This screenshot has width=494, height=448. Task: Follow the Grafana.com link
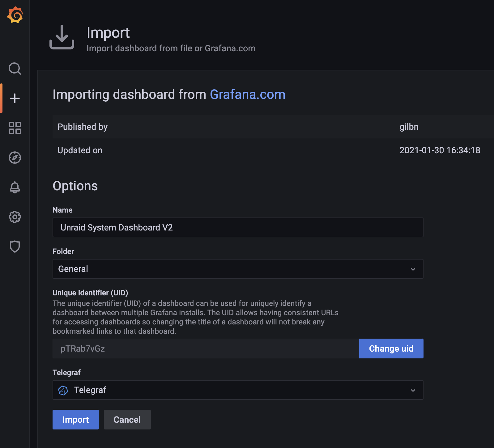click(248, 94)
